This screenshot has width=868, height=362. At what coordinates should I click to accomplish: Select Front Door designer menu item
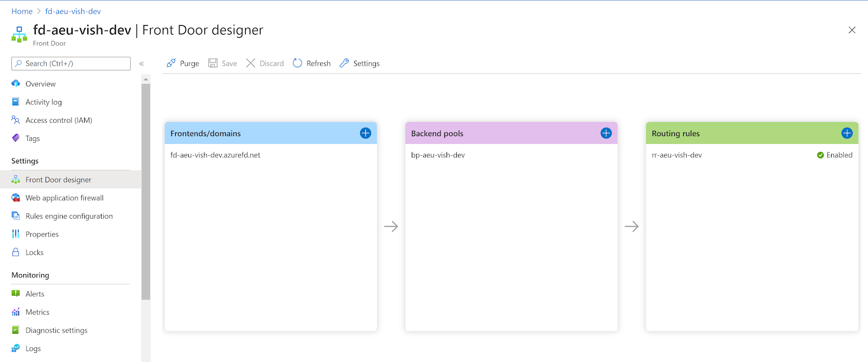(71, 180)
